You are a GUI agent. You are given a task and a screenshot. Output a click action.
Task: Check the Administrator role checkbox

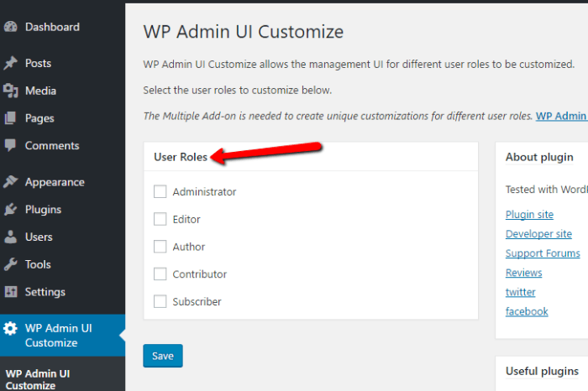pyautogui.click(x=160, y=191)
